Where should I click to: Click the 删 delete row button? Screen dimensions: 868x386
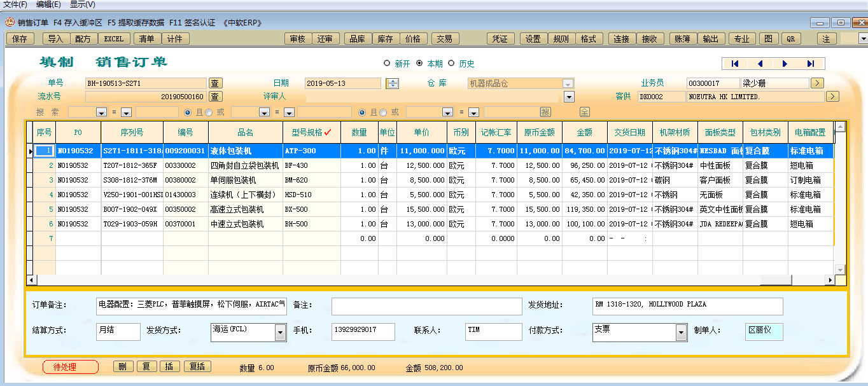pos(122,367)
